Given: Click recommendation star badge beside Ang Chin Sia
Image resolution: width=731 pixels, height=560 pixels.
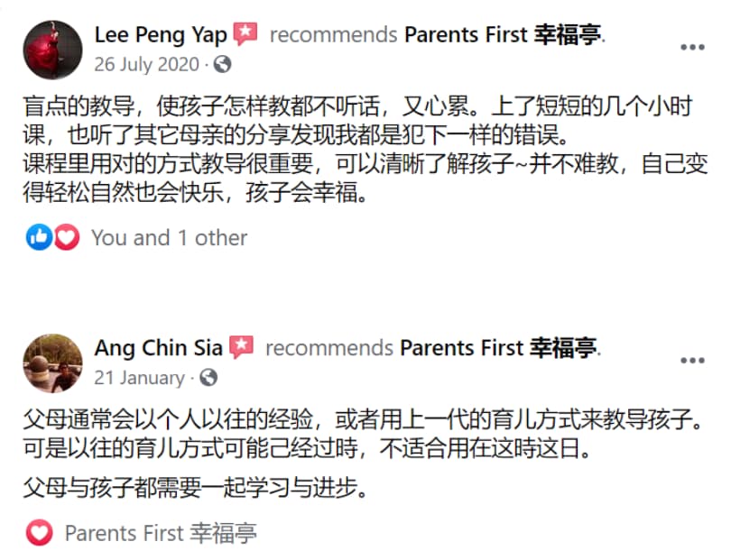Looking at the screenshot, I should click(x=242, y=347).
